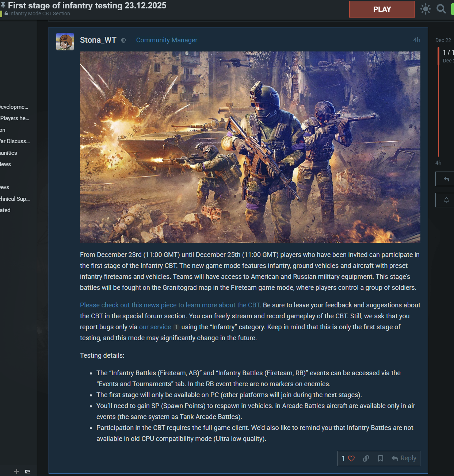
Task: Click the like count '1' on the post
Action: pos(343,458)
